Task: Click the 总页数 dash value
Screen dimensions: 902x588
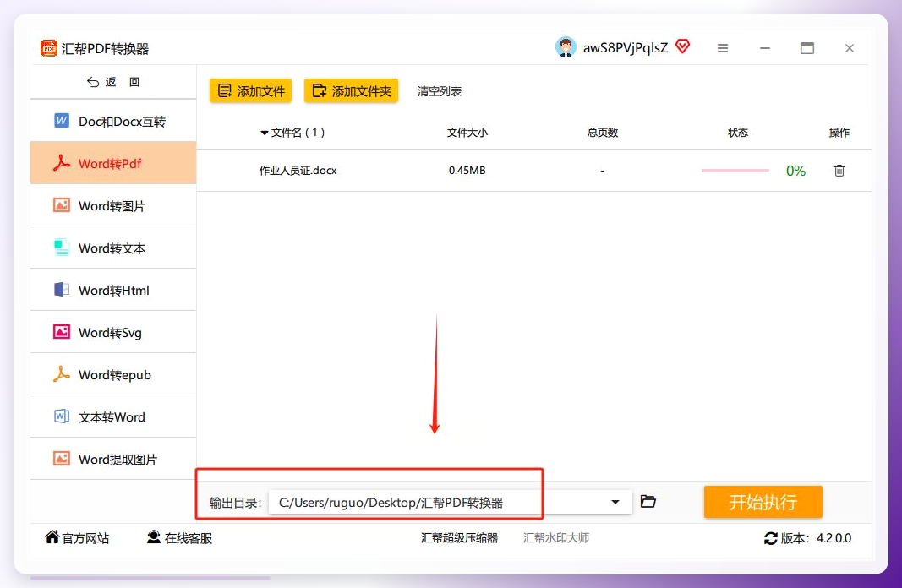Action: pos(602,171)
